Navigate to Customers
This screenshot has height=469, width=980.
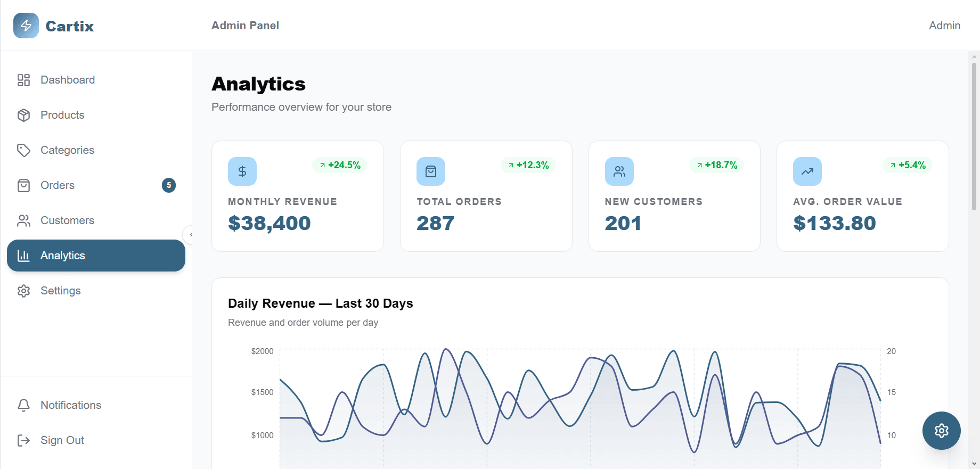(x=96, y=220)
